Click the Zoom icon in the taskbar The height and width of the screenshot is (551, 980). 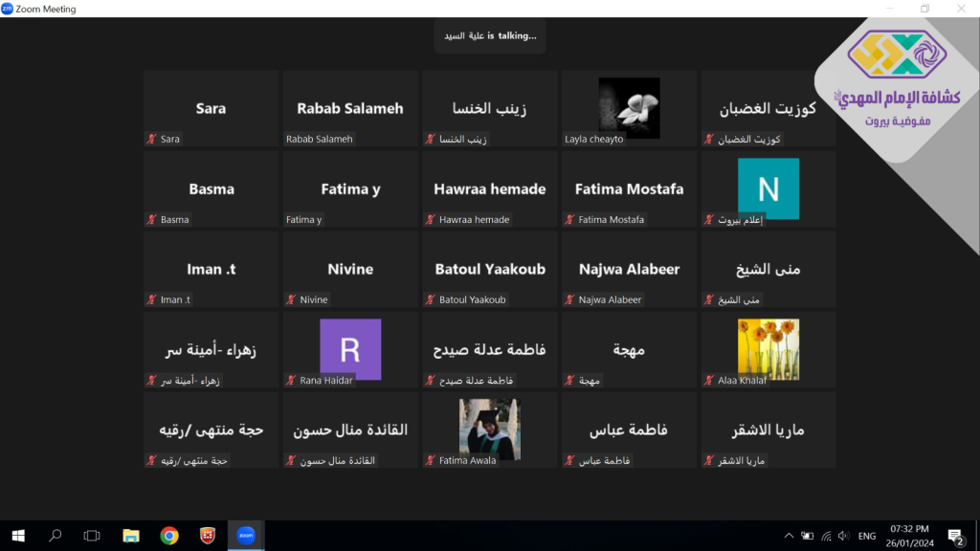click(x=245, y=536)
